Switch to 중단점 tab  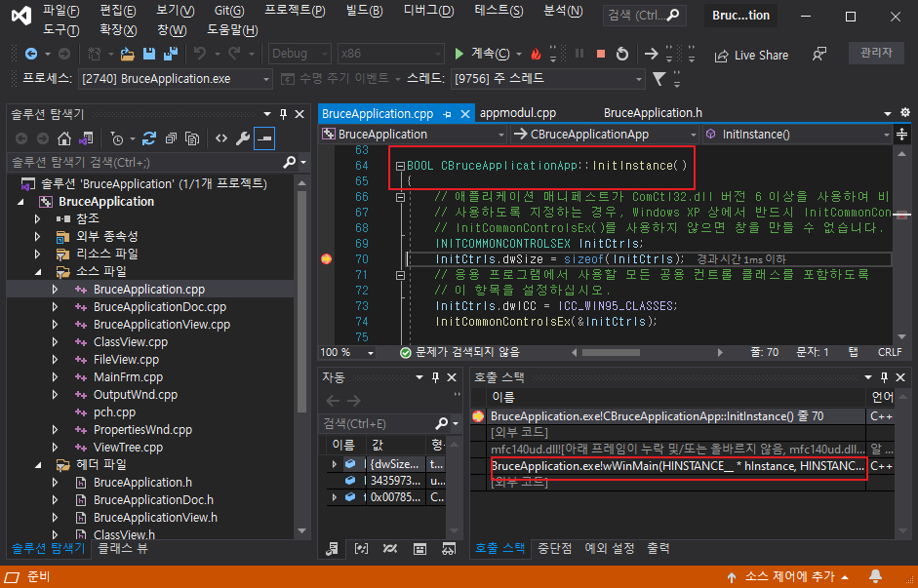[554, 548]
